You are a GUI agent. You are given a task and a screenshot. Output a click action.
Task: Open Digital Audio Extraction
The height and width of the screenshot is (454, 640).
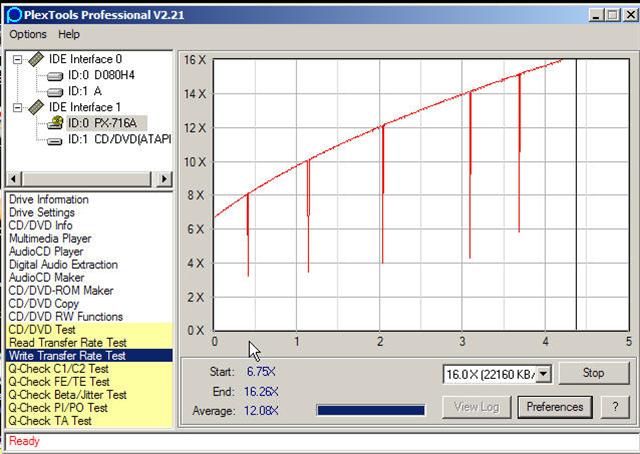point(63,265)
